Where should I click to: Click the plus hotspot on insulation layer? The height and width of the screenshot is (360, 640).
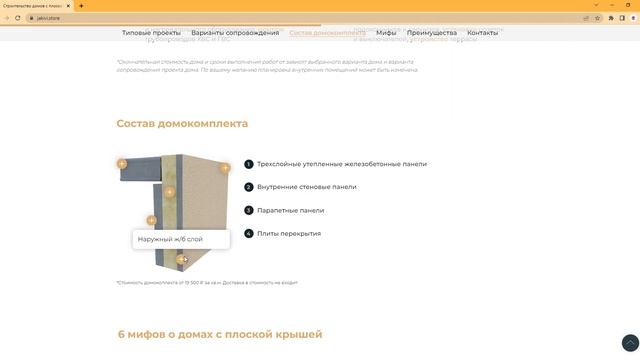[170, 191]
